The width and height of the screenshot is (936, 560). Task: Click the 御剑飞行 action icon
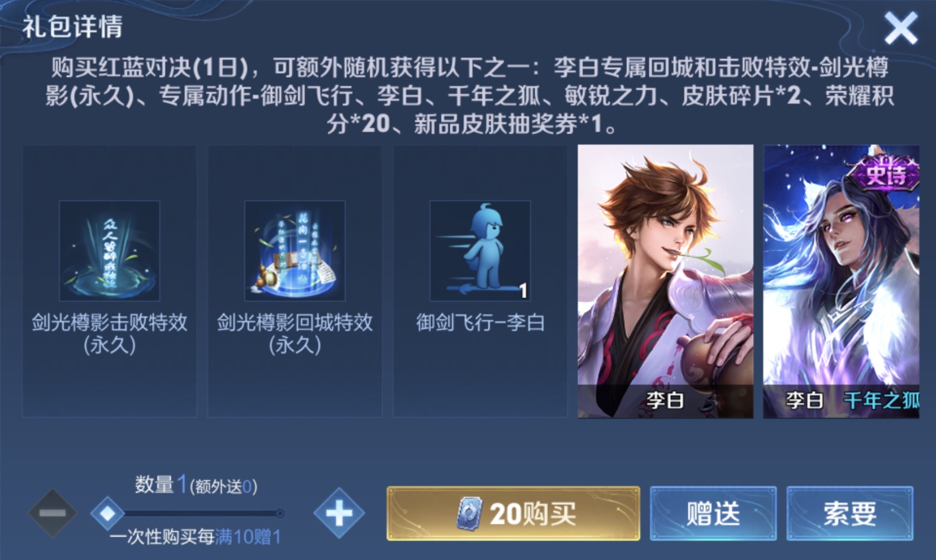pos(480,251)
